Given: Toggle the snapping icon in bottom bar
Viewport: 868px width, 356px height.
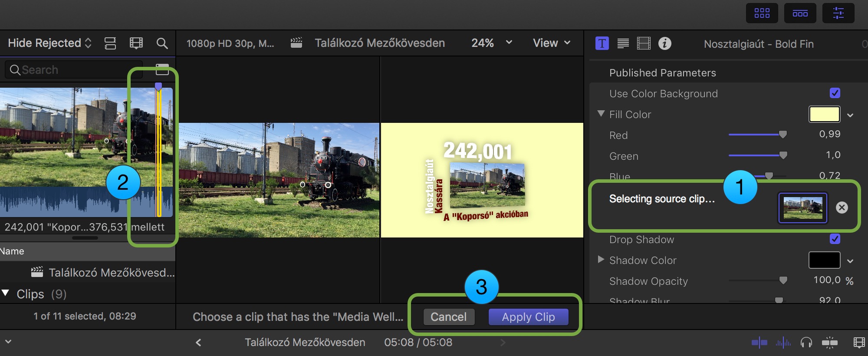Looking at the screenshot, I should coord(829,343).
